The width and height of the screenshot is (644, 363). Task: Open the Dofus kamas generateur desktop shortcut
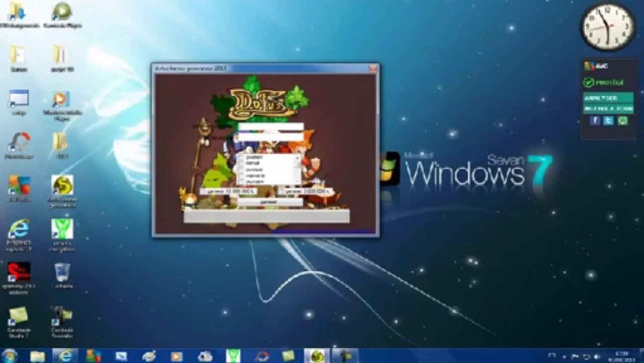[x=62, y=193]
